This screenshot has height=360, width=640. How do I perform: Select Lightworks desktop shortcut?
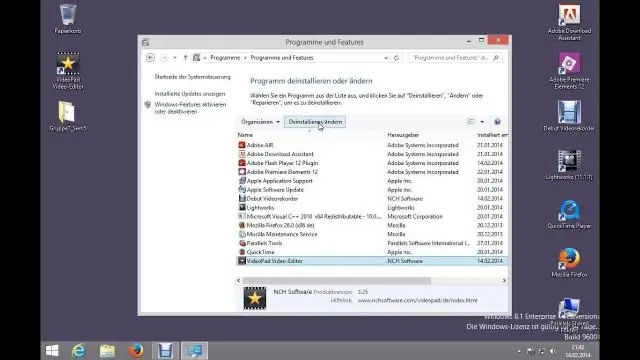(x=569, y=165)
